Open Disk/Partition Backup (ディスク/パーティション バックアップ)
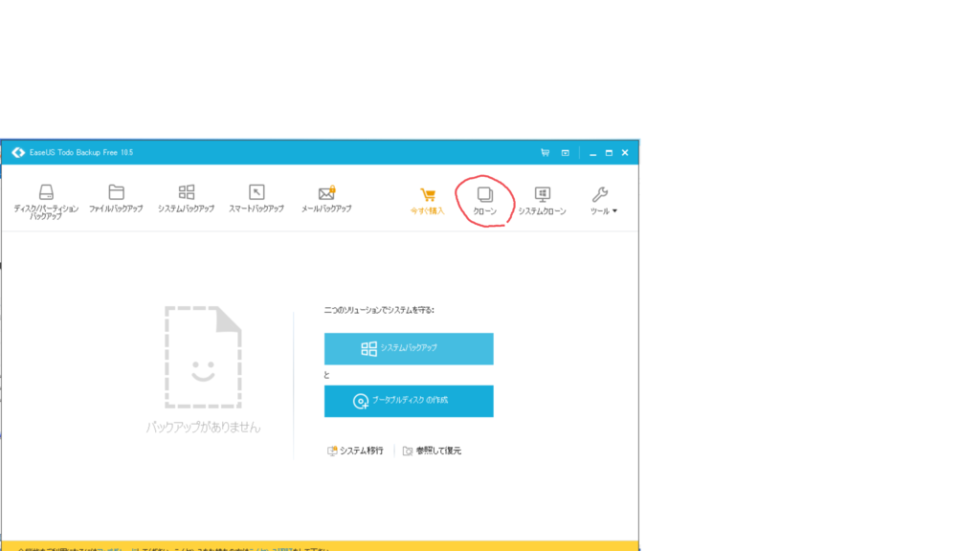The image size is (980, 551). 46,201
